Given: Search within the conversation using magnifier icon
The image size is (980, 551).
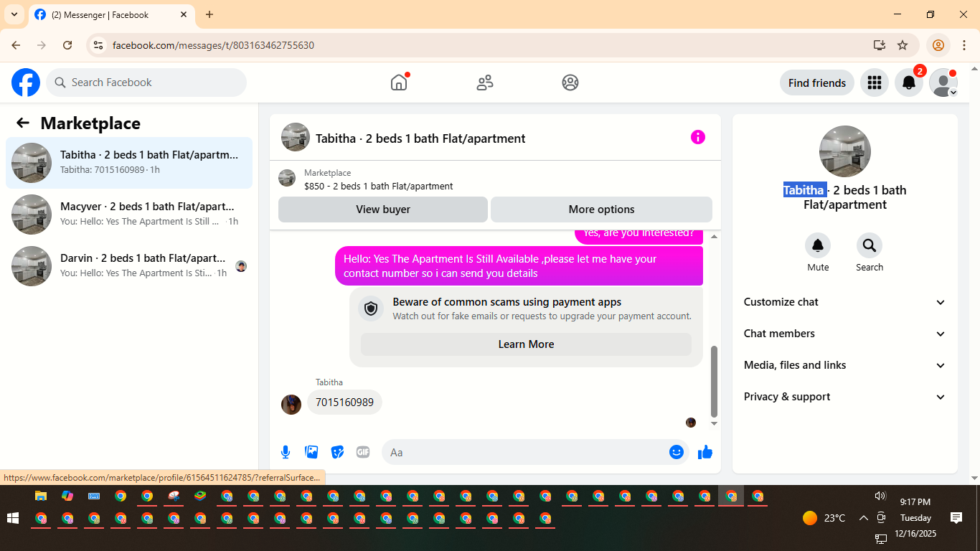Looking at the screenshot, I should coord(870,246).
